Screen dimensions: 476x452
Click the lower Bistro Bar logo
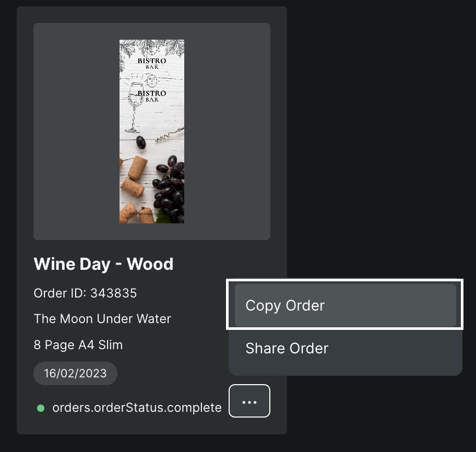[152, 96]
